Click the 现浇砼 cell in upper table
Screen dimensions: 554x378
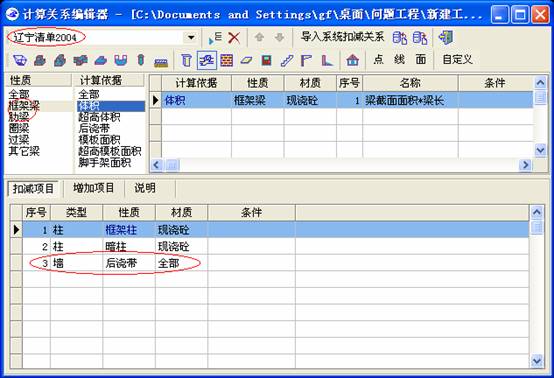click(x=310, y=101)
